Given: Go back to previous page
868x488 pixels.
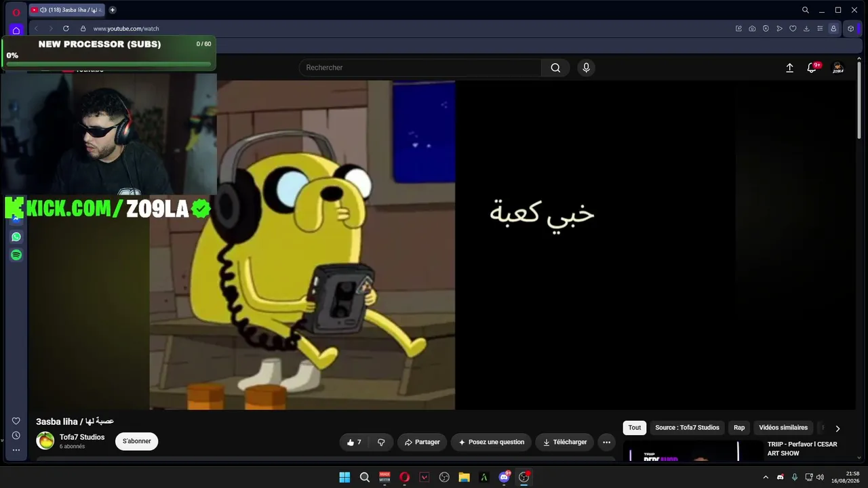Looking at the screenshot, I should coord(36,28).
